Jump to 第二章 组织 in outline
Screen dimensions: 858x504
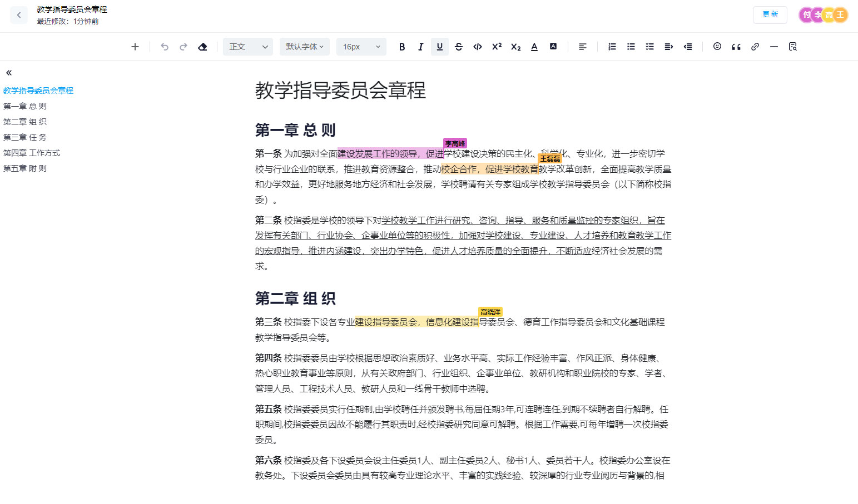pyautogui.click(x=25, y=122)
